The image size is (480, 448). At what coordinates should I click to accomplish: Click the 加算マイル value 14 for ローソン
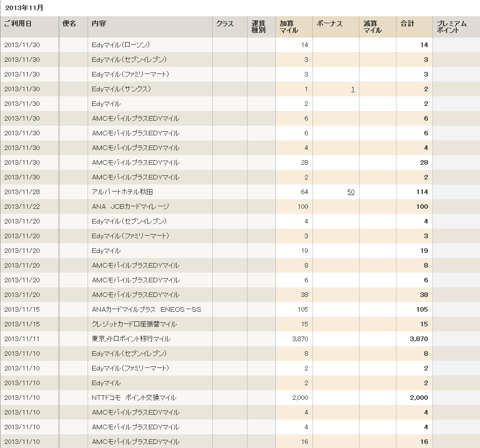pos(304,45)
